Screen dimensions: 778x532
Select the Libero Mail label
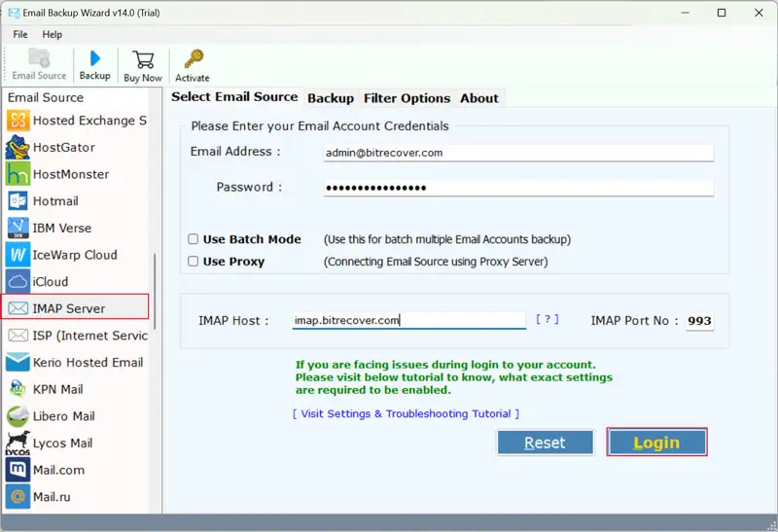pos(63,416)
